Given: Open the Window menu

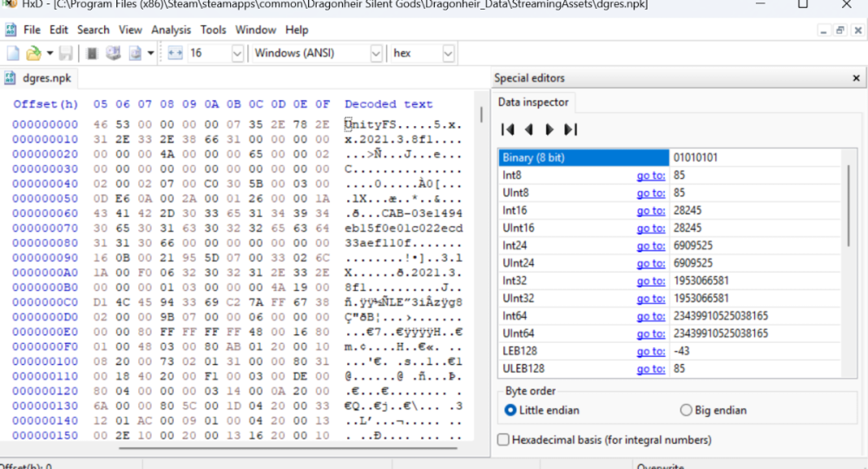Looking at the screenshot, I should point(256,30).
